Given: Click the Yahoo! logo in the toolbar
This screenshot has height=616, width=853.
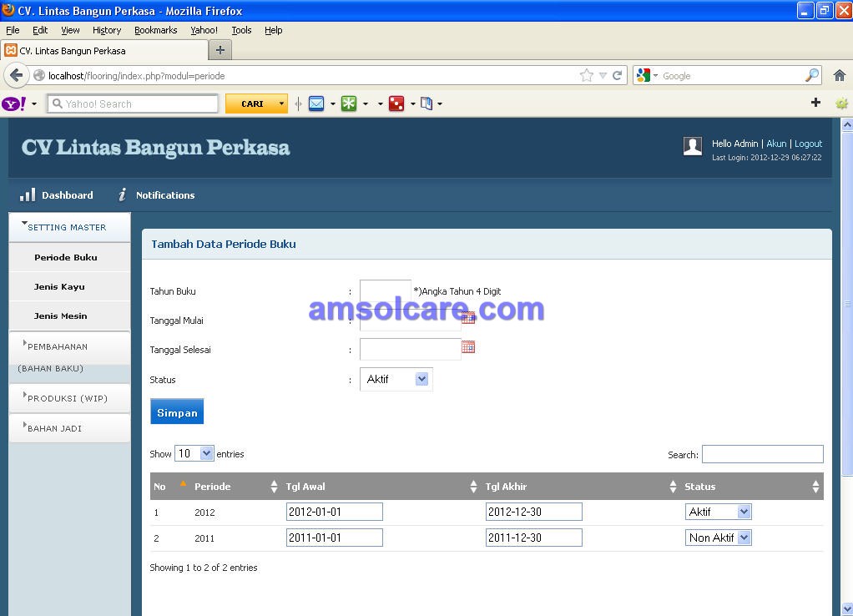Looking at the screenshot, I should pyautogui.click(x=13, y=104).
